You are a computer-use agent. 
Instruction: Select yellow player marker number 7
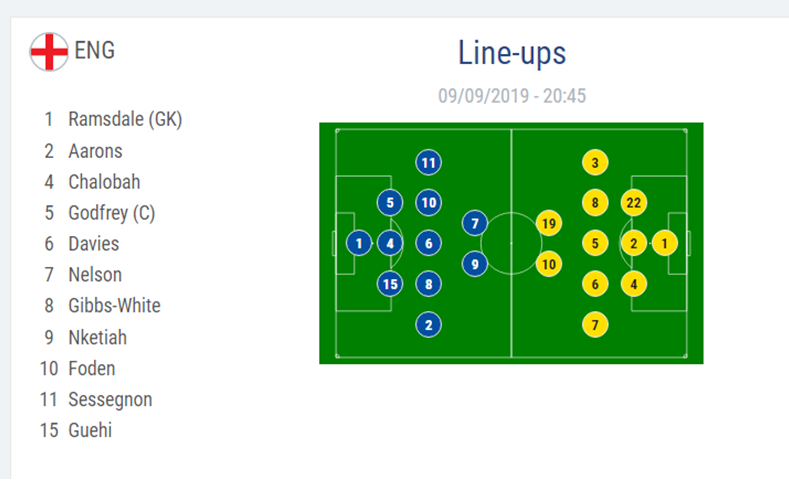[595, 324]
